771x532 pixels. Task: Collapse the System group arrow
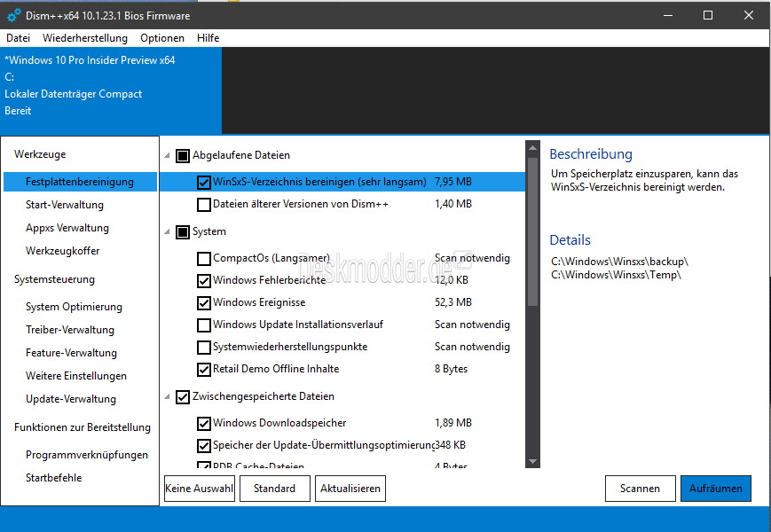(x=168, y=232)
